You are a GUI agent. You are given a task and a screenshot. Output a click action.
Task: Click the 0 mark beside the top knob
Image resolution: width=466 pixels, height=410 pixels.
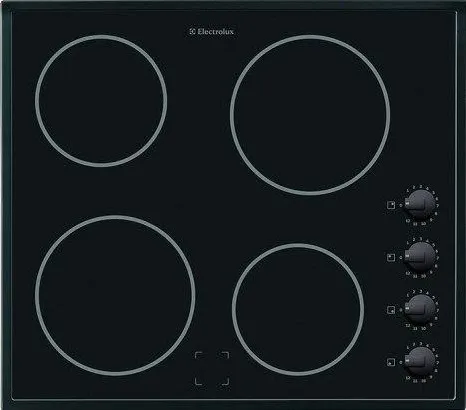point(401,205)
